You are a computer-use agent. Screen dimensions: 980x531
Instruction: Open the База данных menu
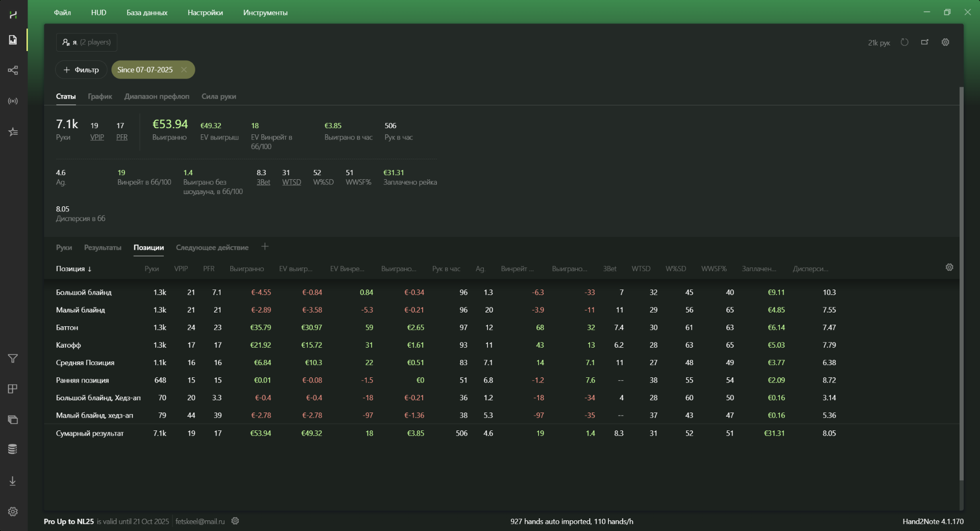tap(147, 13)
